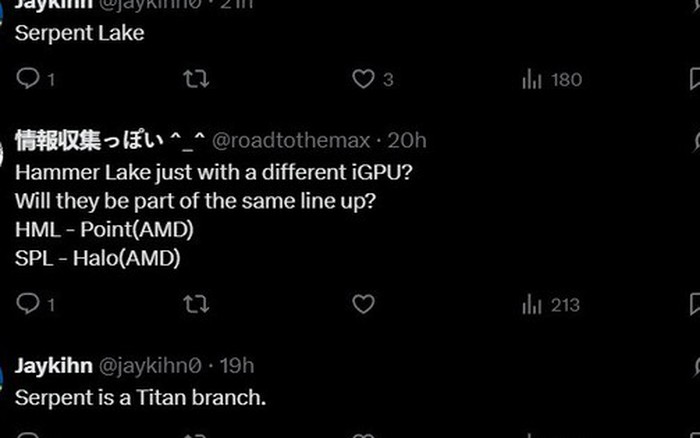Open the tweet reading "HML - Point(AMD)"

point(105,229)
